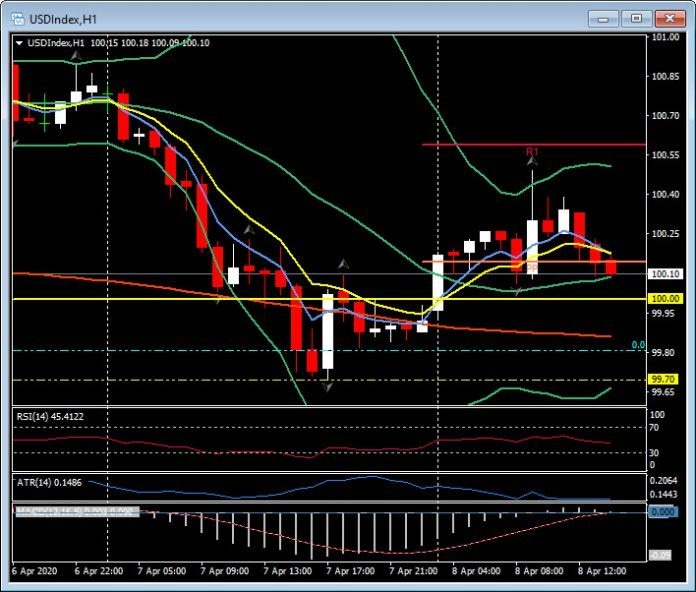The image size is (696, 592).
Task: Select the red R1 horizontal resistance line
Action: [x=534, y=144]
